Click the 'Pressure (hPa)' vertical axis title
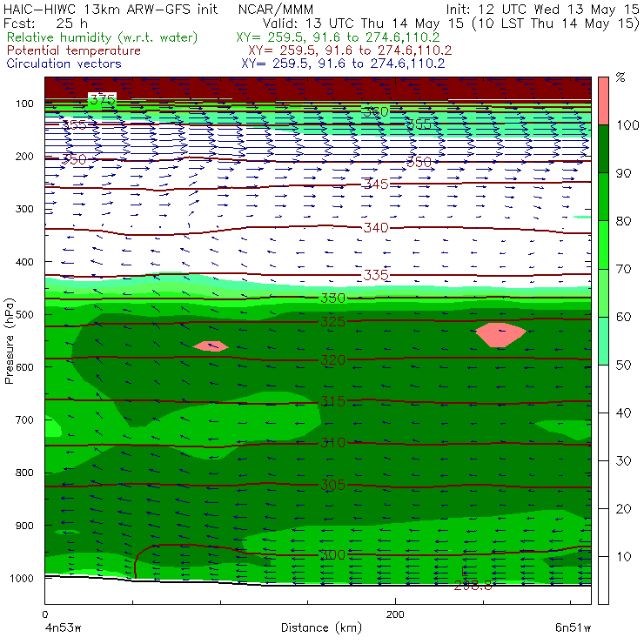 [x=10, y=341]
